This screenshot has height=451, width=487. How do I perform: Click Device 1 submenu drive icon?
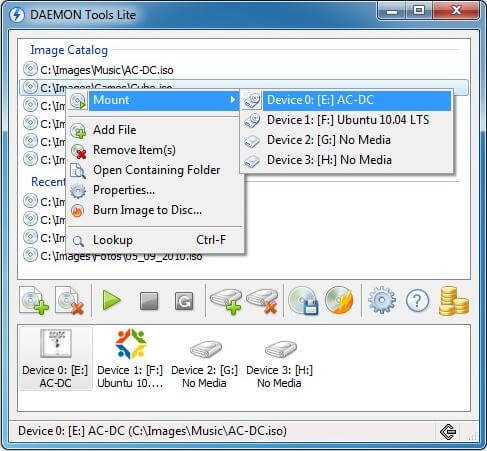coord(252,121)
